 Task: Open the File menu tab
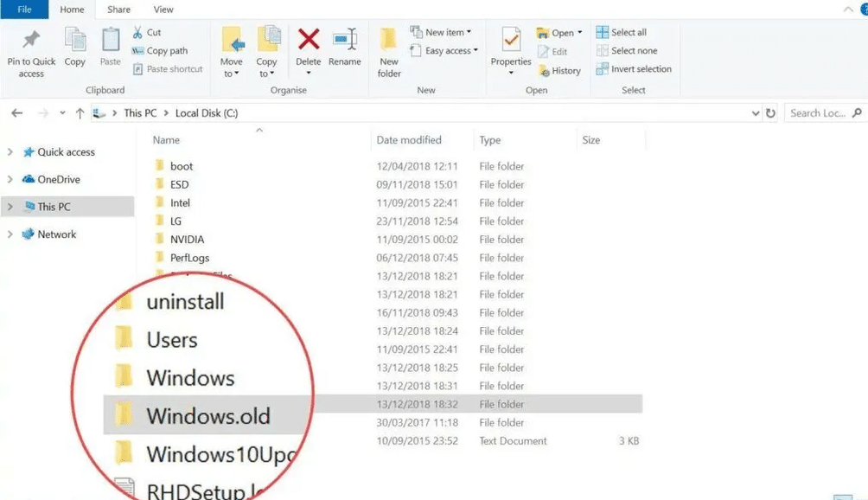[24, 10]
